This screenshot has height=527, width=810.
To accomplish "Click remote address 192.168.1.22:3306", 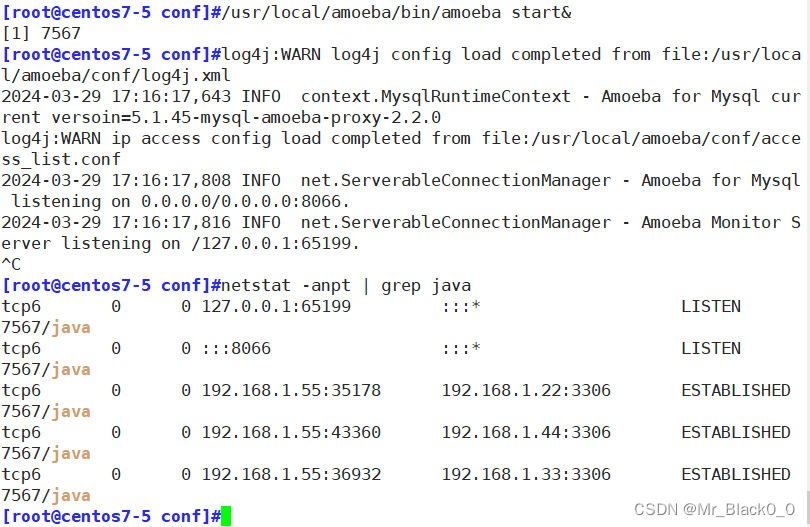I will (526, 390).
